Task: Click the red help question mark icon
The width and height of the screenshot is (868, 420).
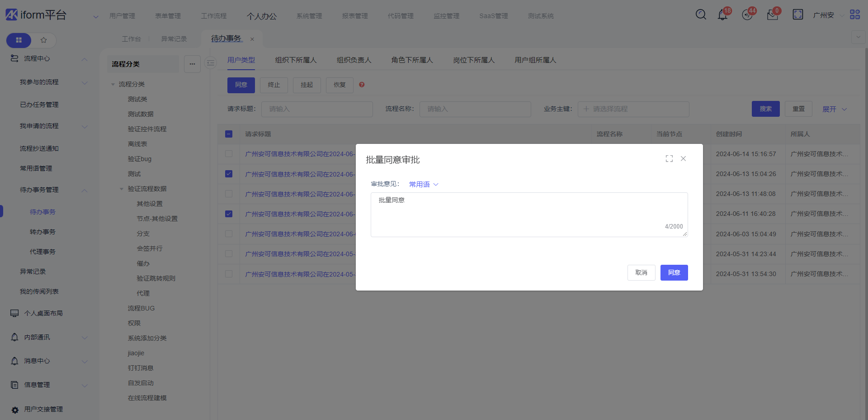Action: (x=362, y=85)
